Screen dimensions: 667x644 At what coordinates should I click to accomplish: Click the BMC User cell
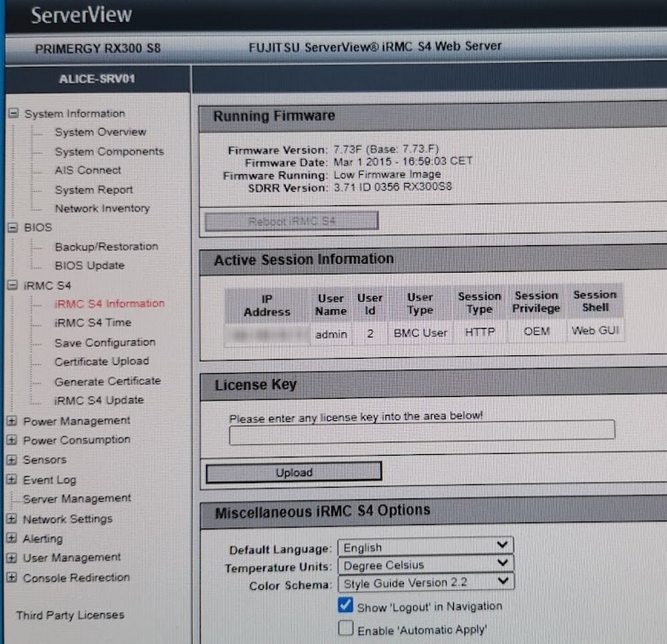pyautogui.click(x=420, y=333)
